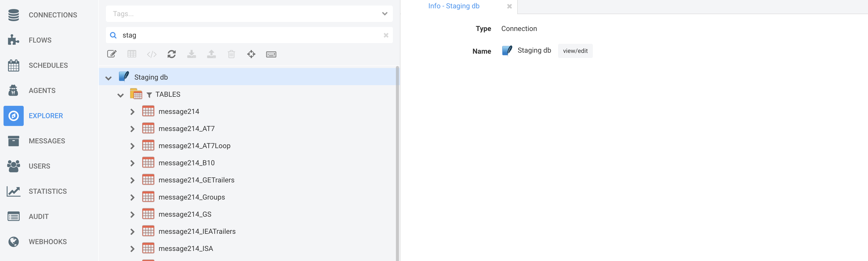Collapse the Staging db node

coord(108,78)
